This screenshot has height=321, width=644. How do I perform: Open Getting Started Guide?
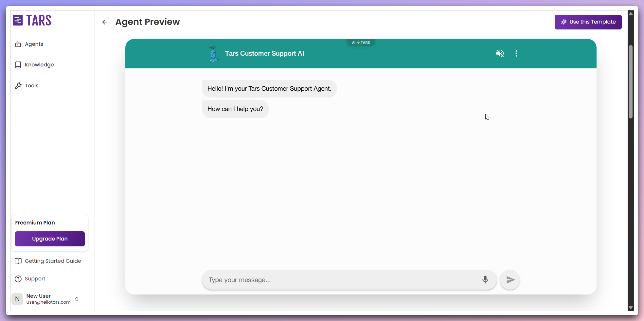pyautogui.click(x=48, y=261)
